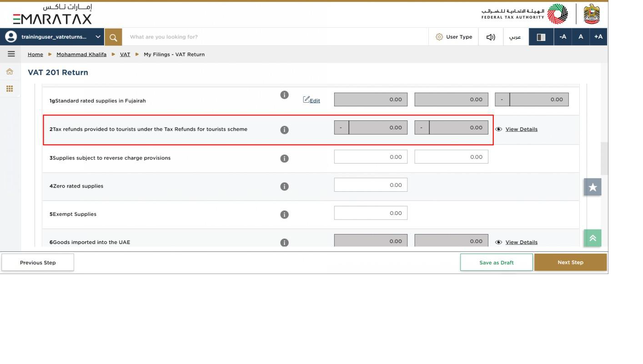This screenshot has width=643, height=364.
Task: Click info icon for Standard rated supplies in Fujairah
Action: click(284, 95)
